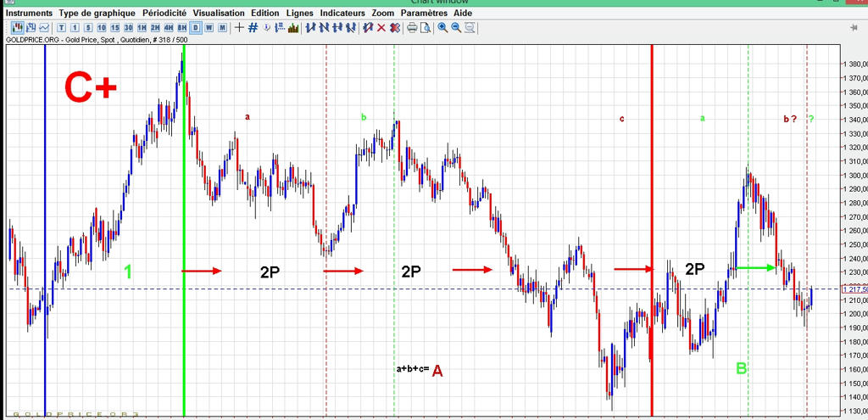Click the volume histogram indicator icon

click(x=293, y=28)
